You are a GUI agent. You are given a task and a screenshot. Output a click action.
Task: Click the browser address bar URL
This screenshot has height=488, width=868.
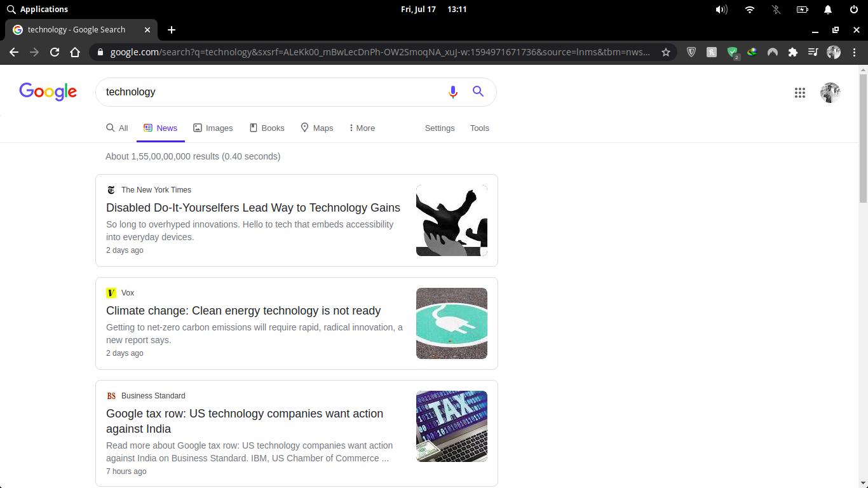pyautogui.click(x=380, y=52)
